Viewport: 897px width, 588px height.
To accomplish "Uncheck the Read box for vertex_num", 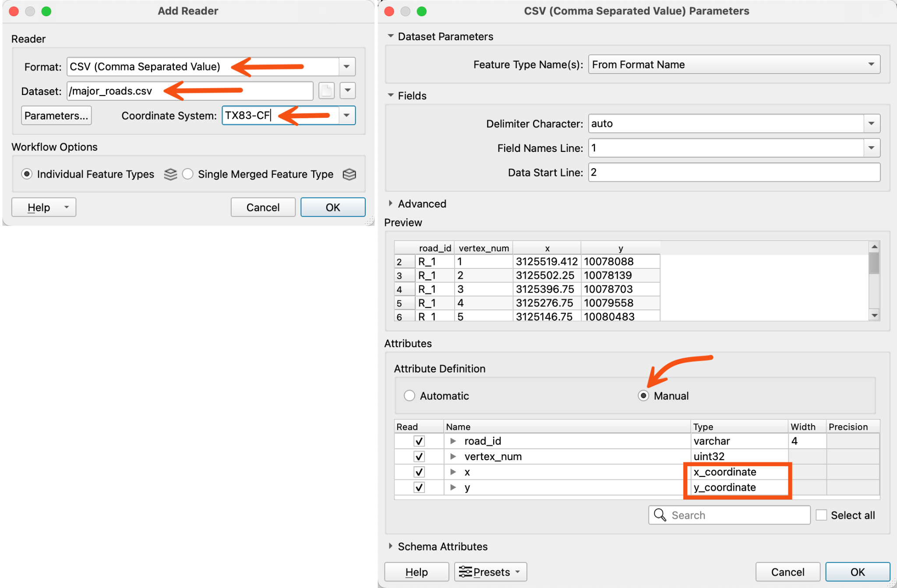I will (419, 457).
